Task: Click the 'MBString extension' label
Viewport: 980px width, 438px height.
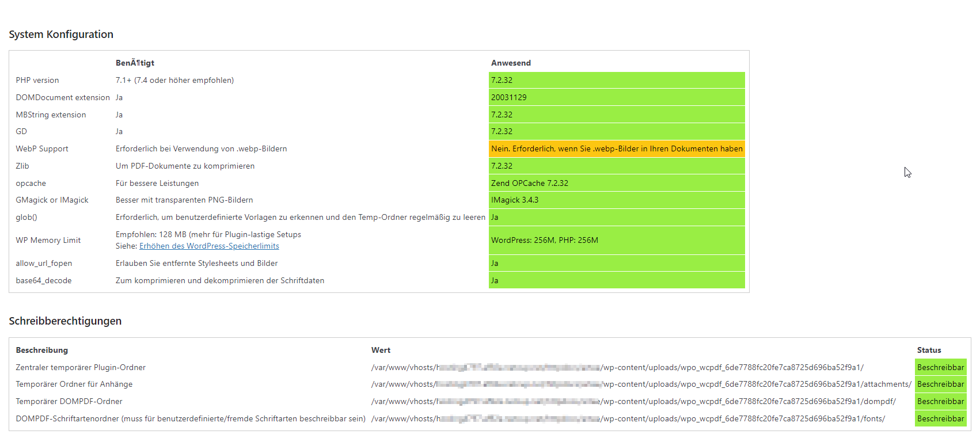Action: (51, 115)
